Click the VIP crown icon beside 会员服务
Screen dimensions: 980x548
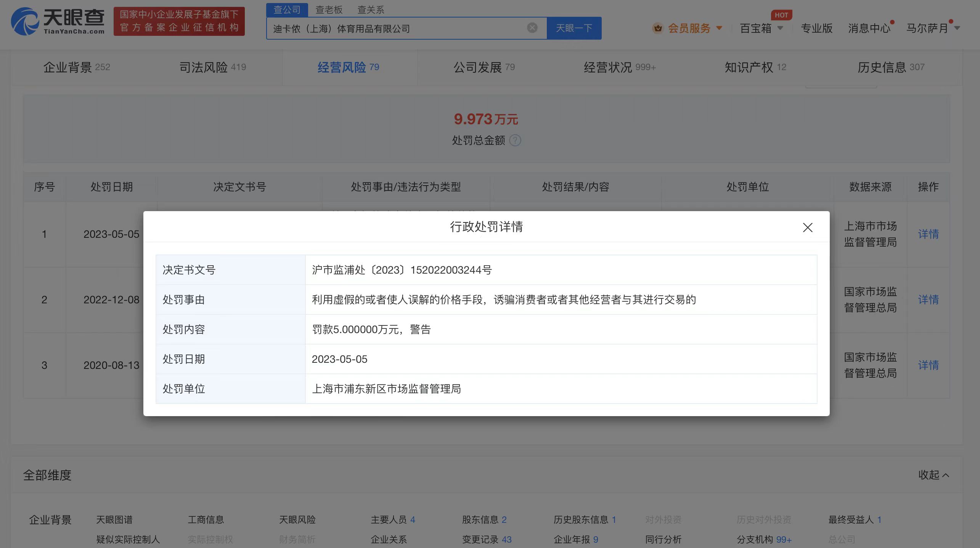pos(658,28)
